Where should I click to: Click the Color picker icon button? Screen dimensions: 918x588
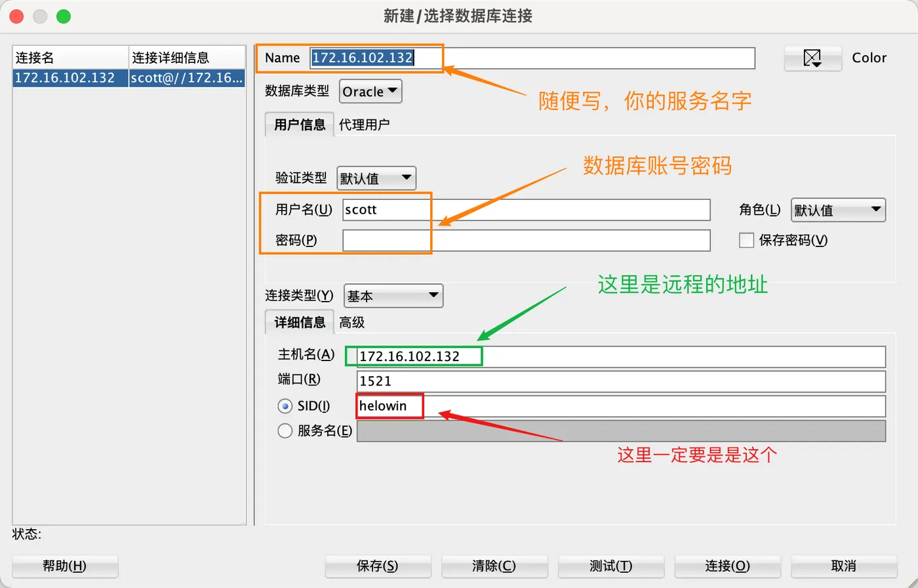click(812, 58)
